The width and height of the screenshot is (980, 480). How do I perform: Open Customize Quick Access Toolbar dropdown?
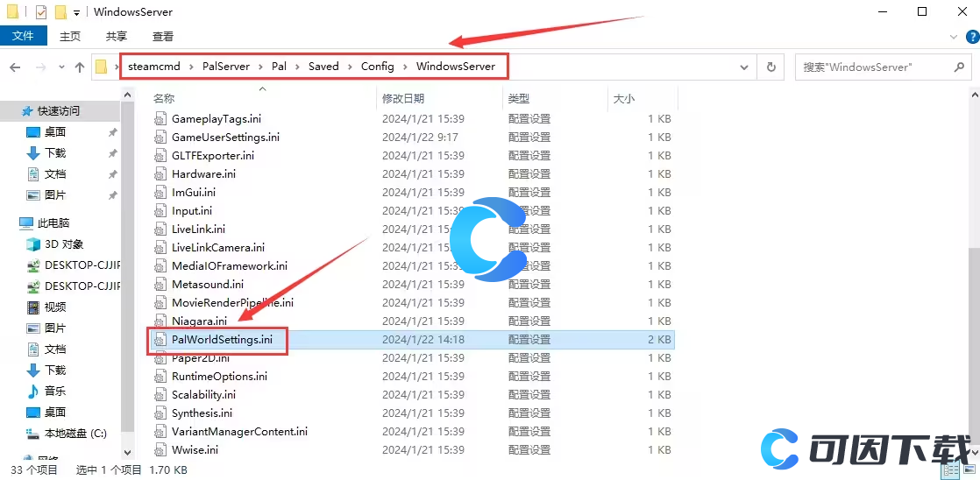pos(76,12)
